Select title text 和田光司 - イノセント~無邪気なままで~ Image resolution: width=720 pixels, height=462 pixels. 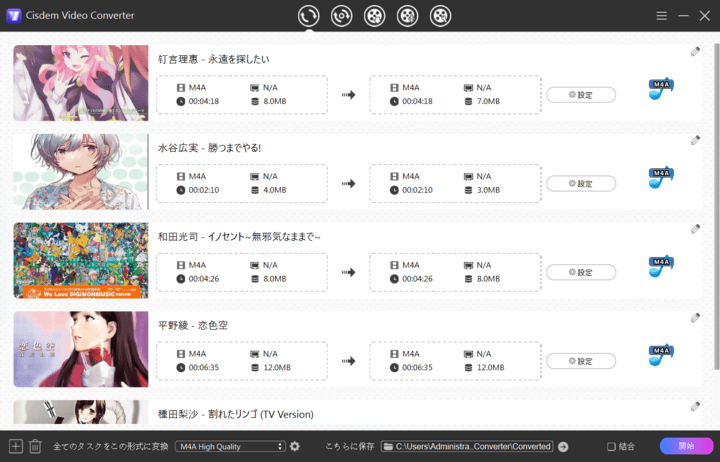(x=239, y=237)
